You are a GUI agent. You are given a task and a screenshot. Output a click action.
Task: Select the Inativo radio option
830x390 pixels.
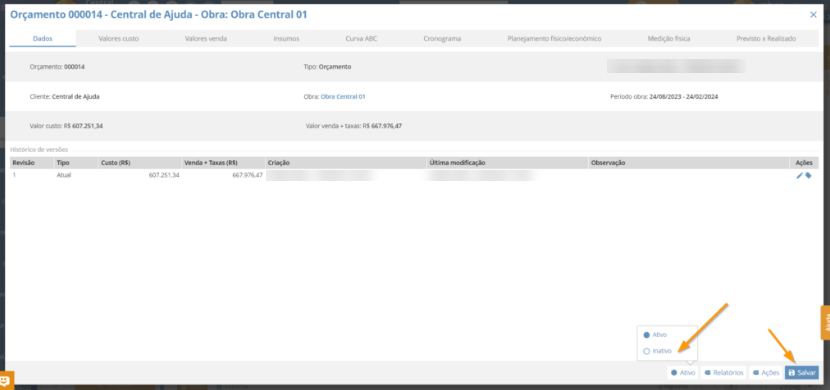click(x=657, y=351)
